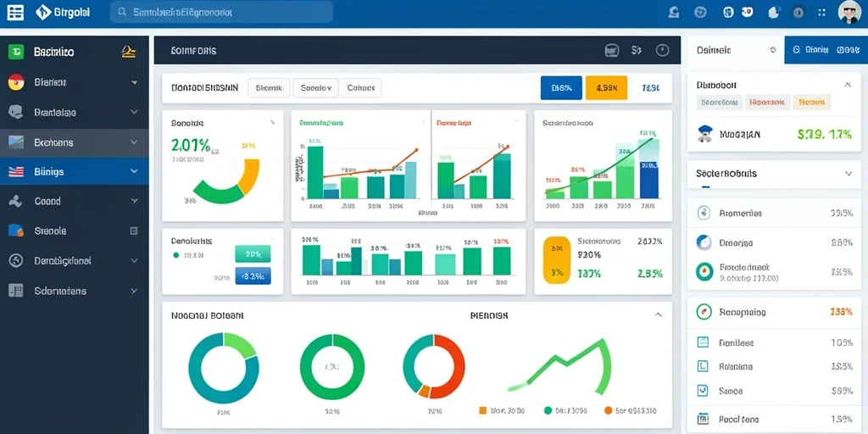Select the flag icon next to Biinigs
This screenshot has width=868, height=434.
tap(16, 172)
